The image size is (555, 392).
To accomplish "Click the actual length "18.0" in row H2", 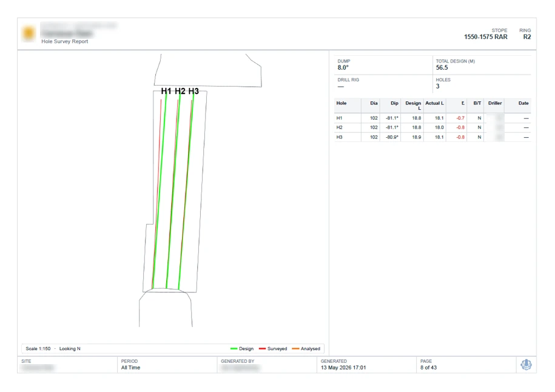I will click(x=439, y=127).
